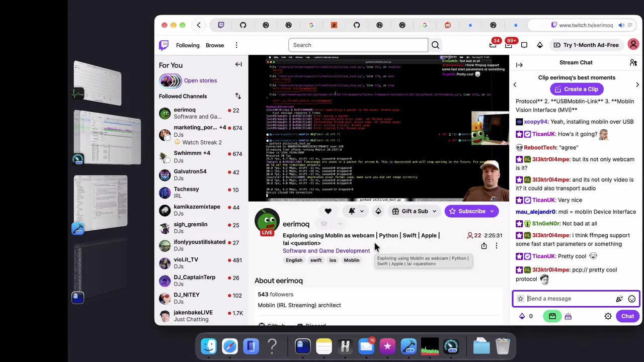Click Bits cheer icon beside Gift a Sub

coord(378,211)
